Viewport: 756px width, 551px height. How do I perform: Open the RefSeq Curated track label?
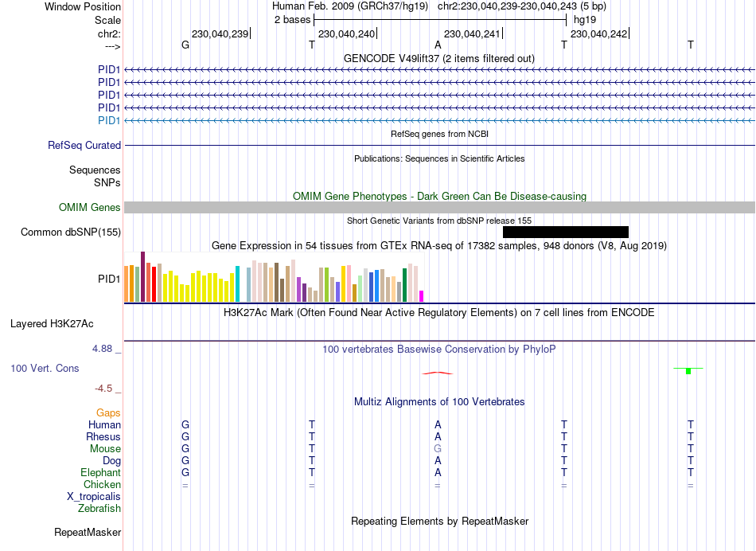[x=84, y=145]
